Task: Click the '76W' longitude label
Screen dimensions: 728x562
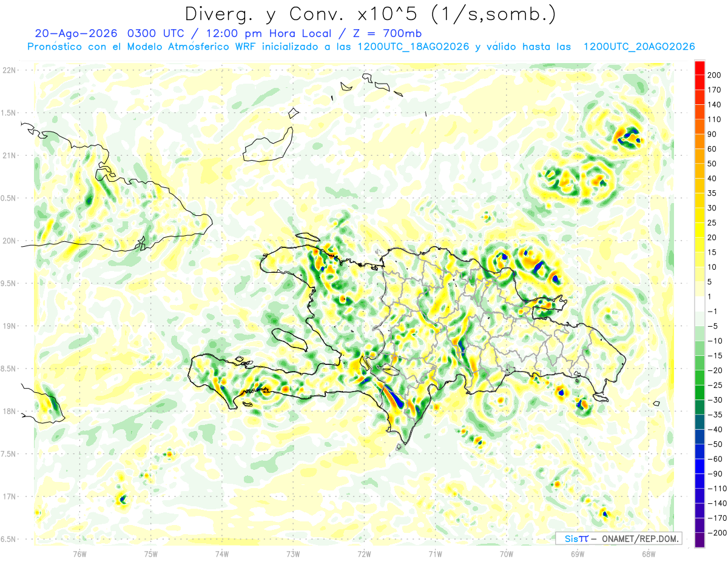Action: tap(79, 554)
